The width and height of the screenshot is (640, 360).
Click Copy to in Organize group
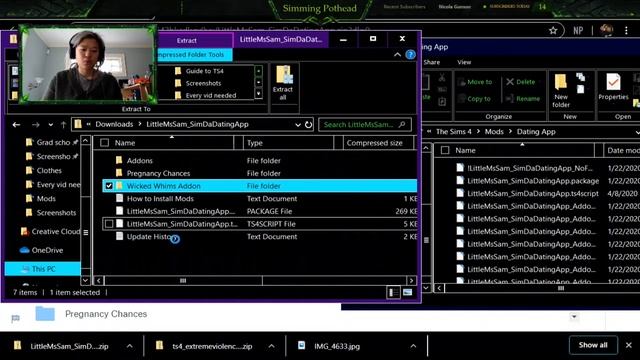(474, 99)
